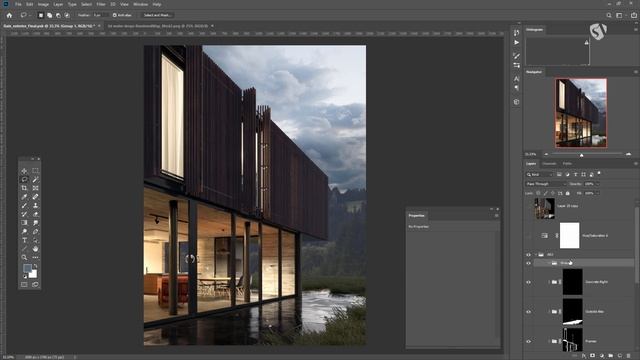Open the Lasso tool preset picker arrow
Screen dimensions: 640x360
pos(30,15)
